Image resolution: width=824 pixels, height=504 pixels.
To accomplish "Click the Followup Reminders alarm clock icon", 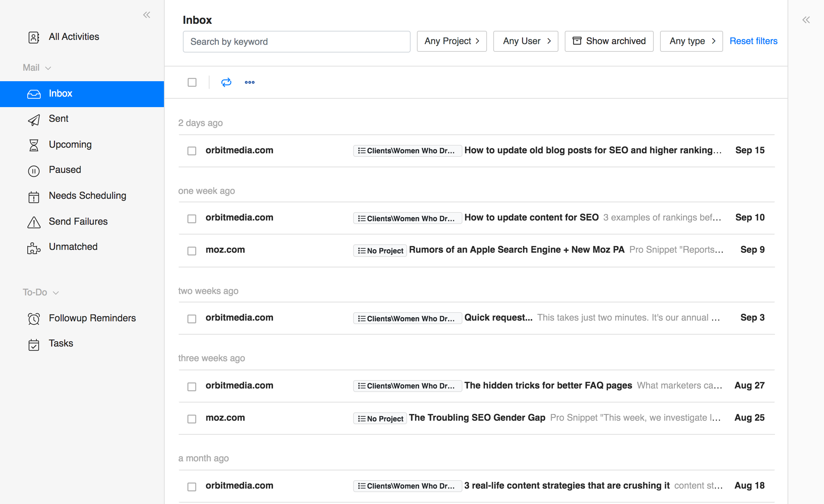I will [34, 318].
